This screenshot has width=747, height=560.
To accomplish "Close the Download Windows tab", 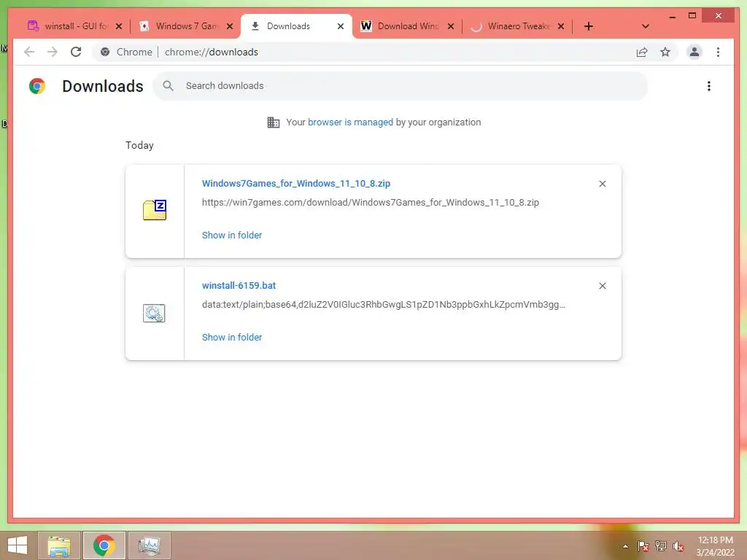I will [x=451, y=26].
